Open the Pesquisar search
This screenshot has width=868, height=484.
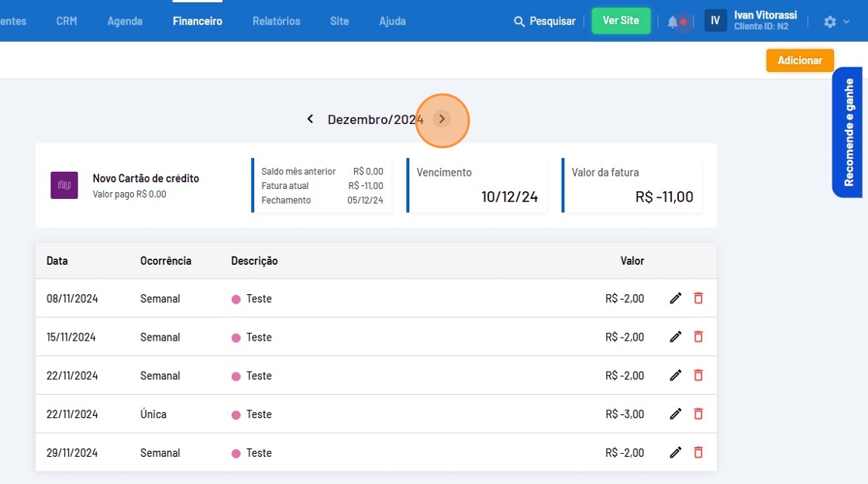[545, 22]
